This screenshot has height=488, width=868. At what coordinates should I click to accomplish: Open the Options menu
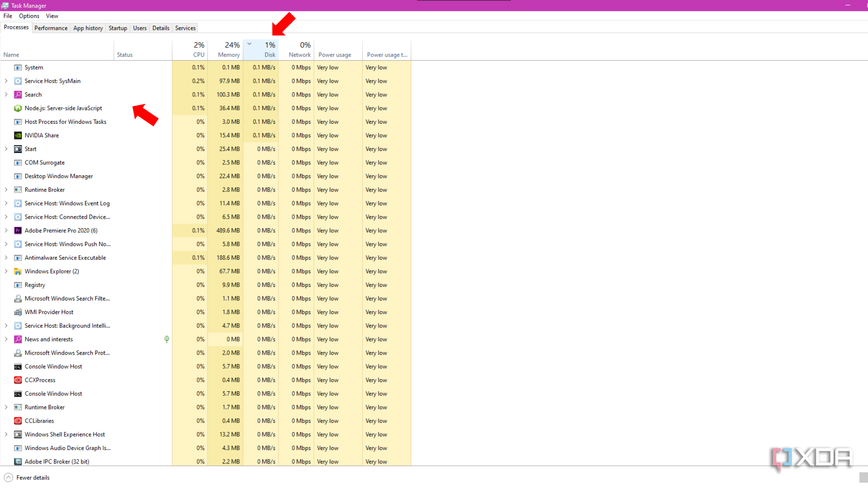click(28, 16)
